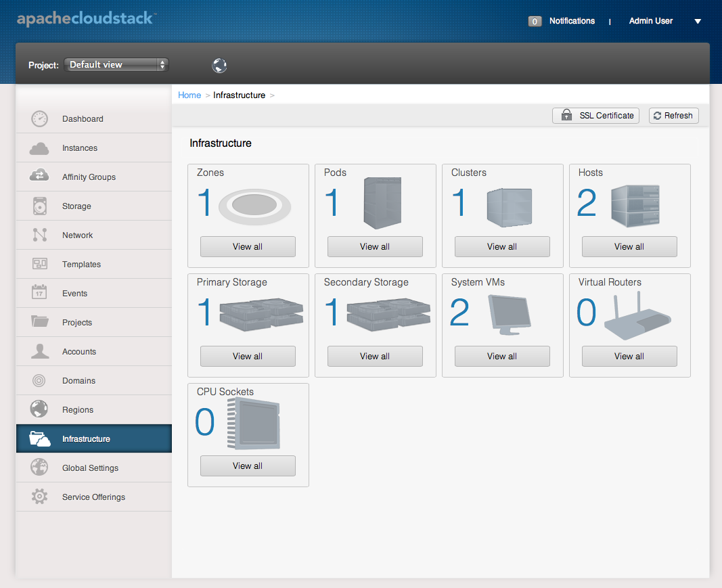722x588 pixels.
Task: Open Notifications in header
Action: (572, 21)
